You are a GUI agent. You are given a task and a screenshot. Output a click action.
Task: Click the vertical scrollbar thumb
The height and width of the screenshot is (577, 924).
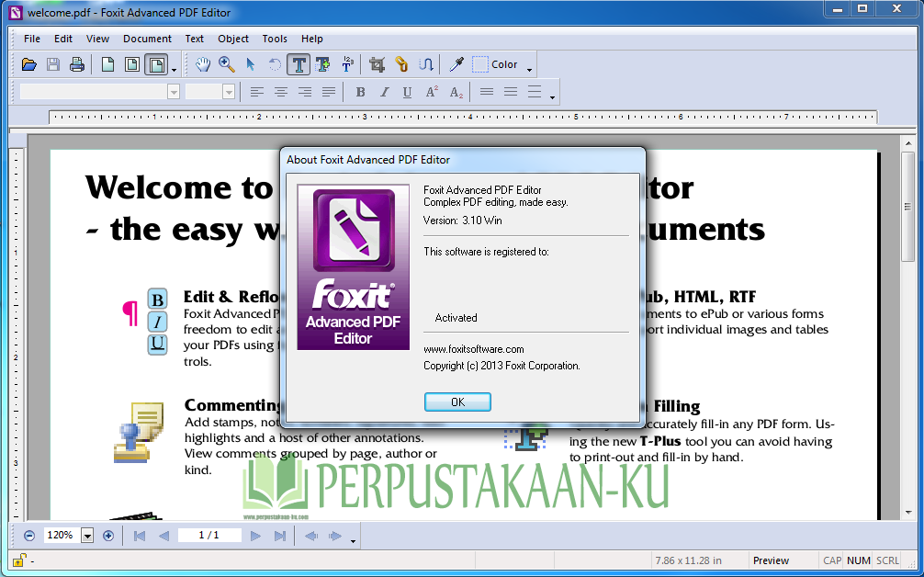tap(907, 207)
